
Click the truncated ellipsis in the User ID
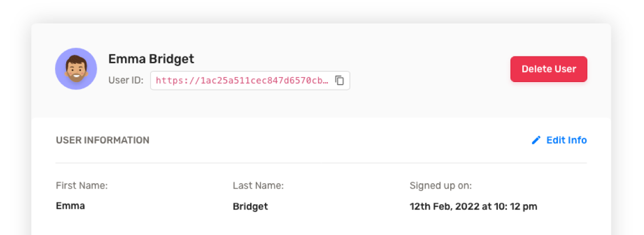326,81
